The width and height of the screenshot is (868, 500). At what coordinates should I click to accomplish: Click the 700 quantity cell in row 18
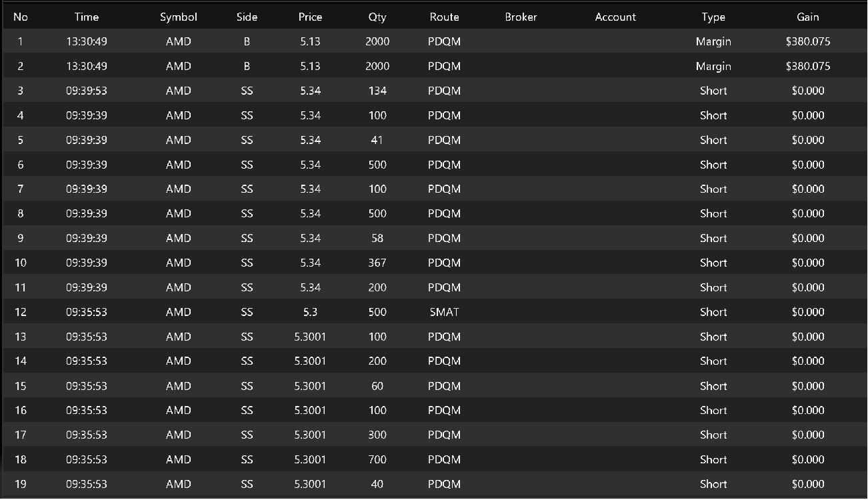click(x=377, y=459)
